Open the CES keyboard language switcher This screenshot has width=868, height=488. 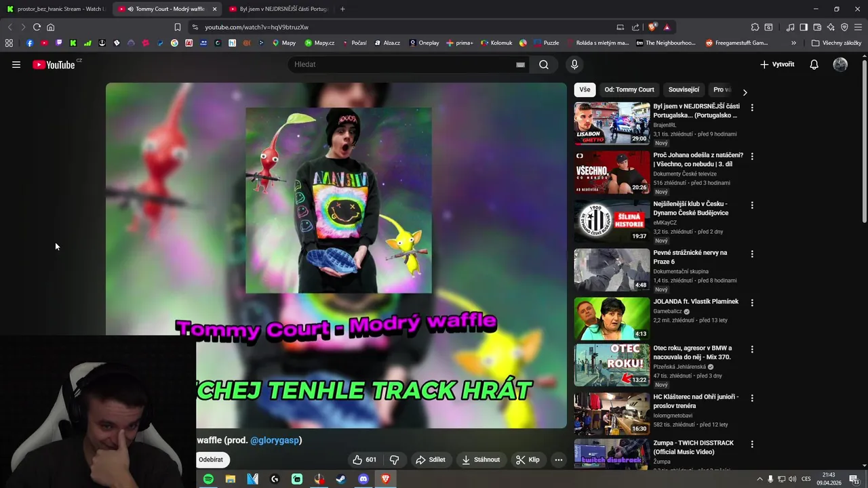[806, 479]
